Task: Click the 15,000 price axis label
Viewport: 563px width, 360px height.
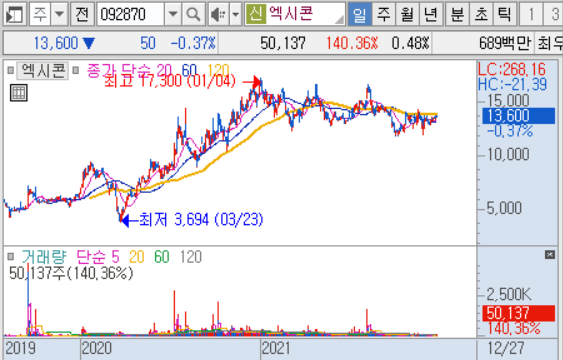Action: point(508,100)
